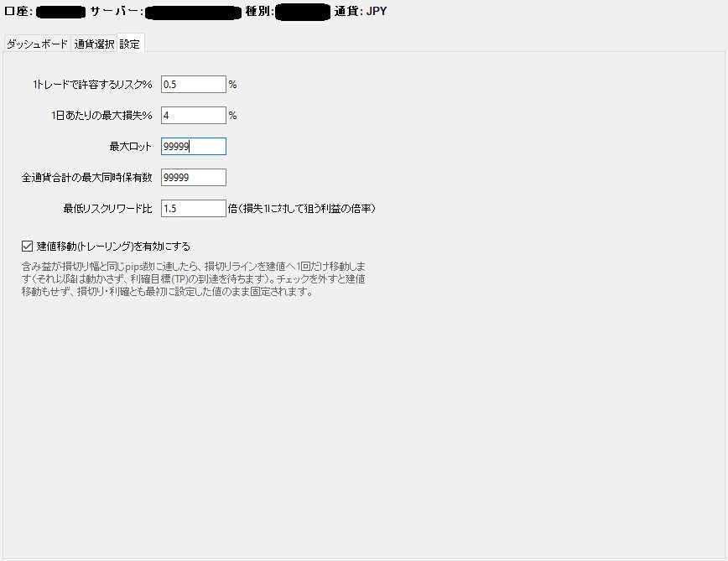Click the 全通貨合計の最大同時保有数 label
The height and width of the screenshot is (561, 728).
(x=87, y=177)
